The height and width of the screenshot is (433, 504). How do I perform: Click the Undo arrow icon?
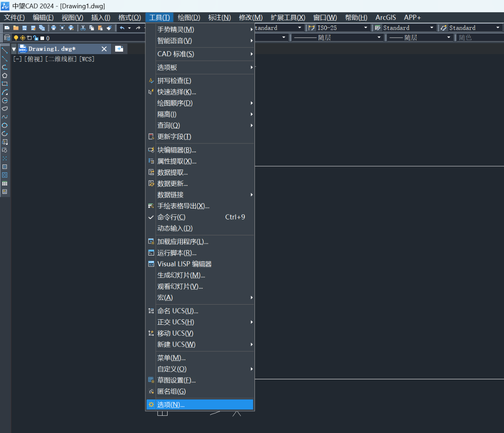coord(122,28)
